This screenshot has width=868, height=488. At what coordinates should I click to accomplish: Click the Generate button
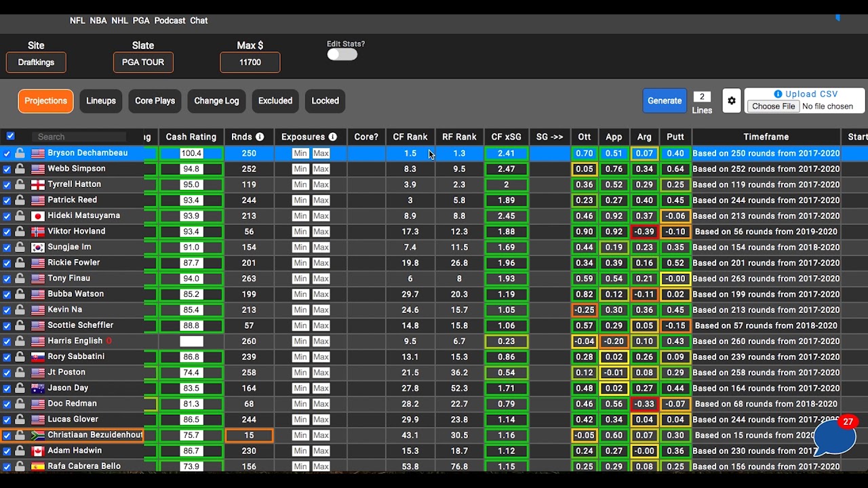point(665,101)
